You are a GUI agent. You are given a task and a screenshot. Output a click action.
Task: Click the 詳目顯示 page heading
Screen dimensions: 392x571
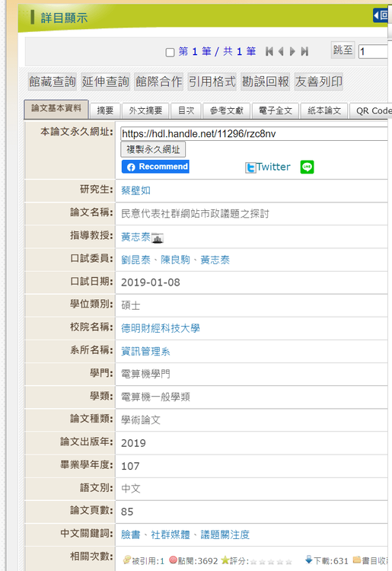pos(64,18)
